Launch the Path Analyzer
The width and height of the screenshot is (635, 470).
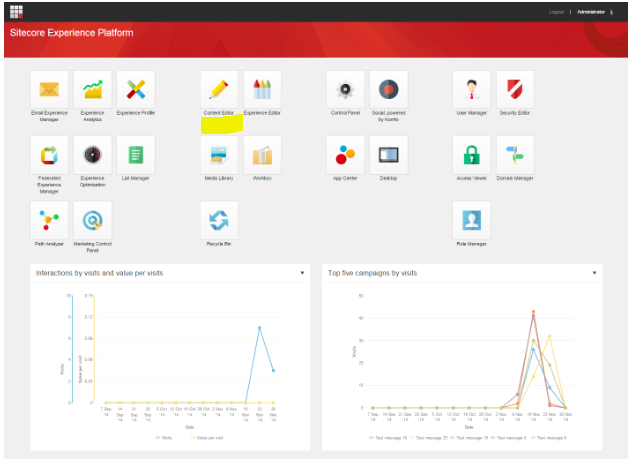pos(49,221)
